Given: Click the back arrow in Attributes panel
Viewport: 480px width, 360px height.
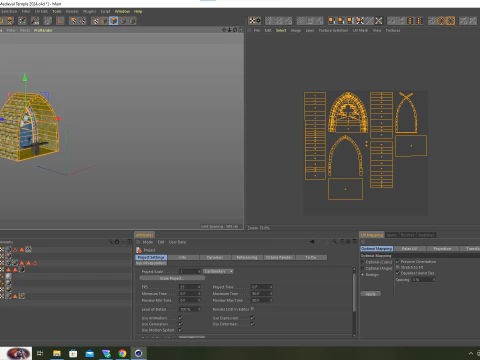Looking at the screenshot, I should (x=312, y=242).
